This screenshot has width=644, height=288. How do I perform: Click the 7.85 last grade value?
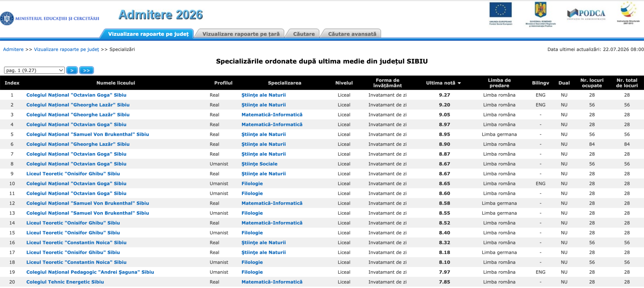[444, 282]
